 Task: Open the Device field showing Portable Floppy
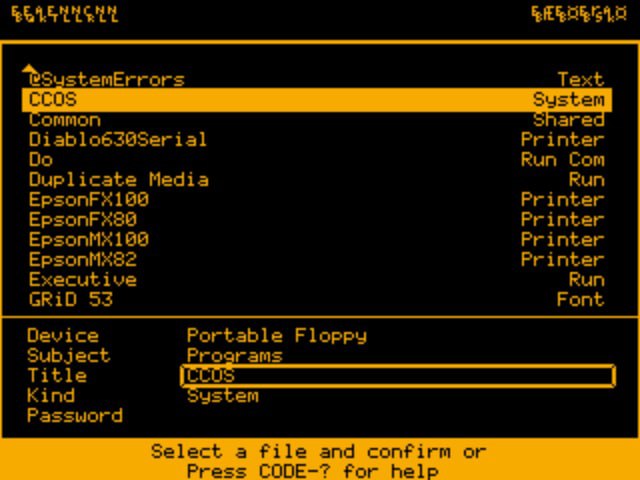pyautogui.click(x=277, y=336)
